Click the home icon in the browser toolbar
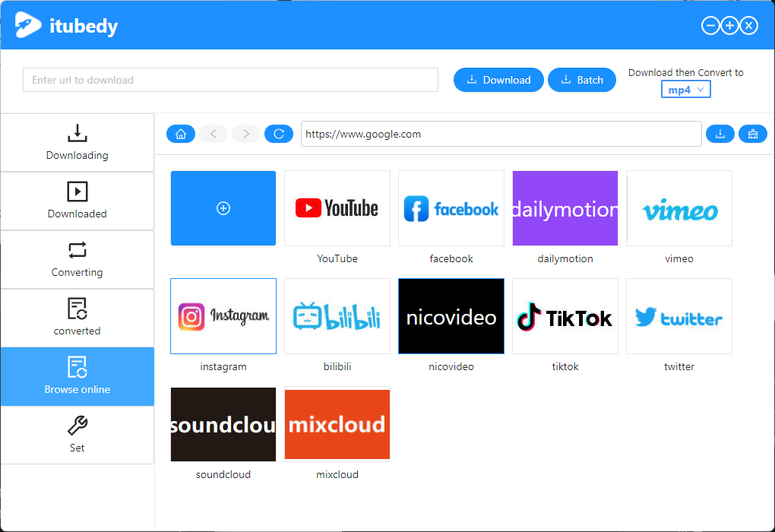775x532 pixels. pyautogui.click(x=181, y=133)
